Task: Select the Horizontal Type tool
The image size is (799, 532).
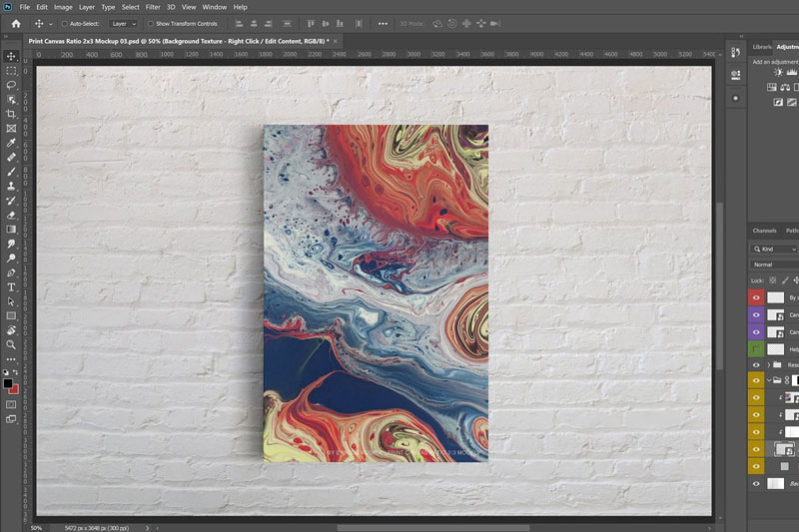Action: pos(11,287)
